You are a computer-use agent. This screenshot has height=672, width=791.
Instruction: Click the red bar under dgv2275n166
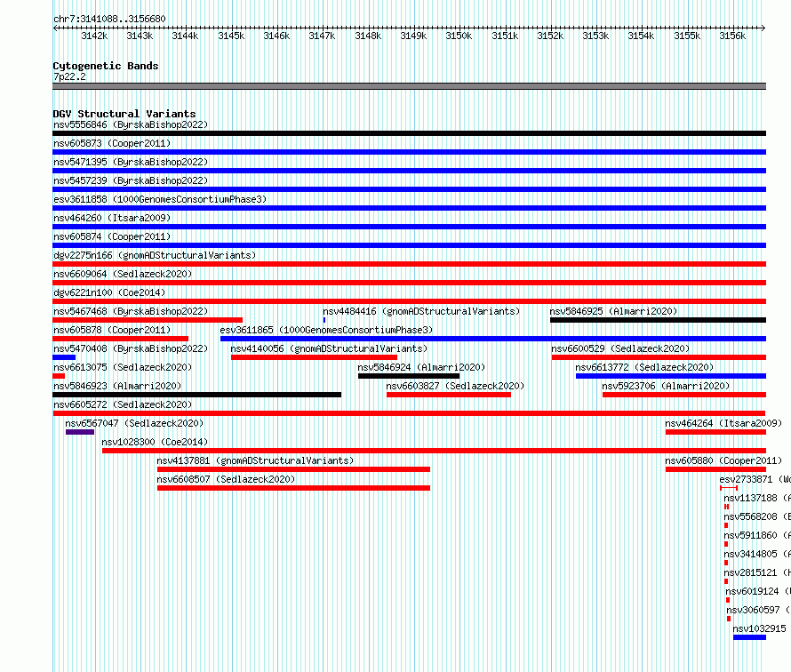(x=409, y=264)
